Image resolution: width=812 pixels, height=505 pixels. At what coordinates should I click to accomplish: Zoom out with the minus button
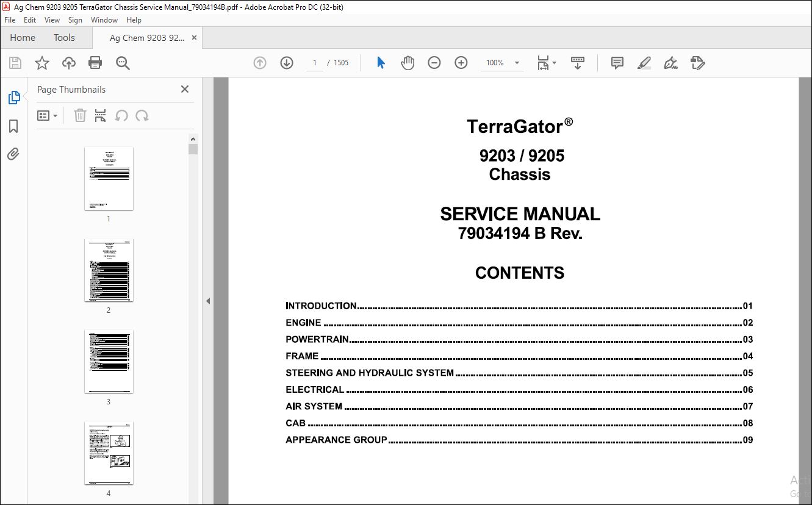(434, 63)
